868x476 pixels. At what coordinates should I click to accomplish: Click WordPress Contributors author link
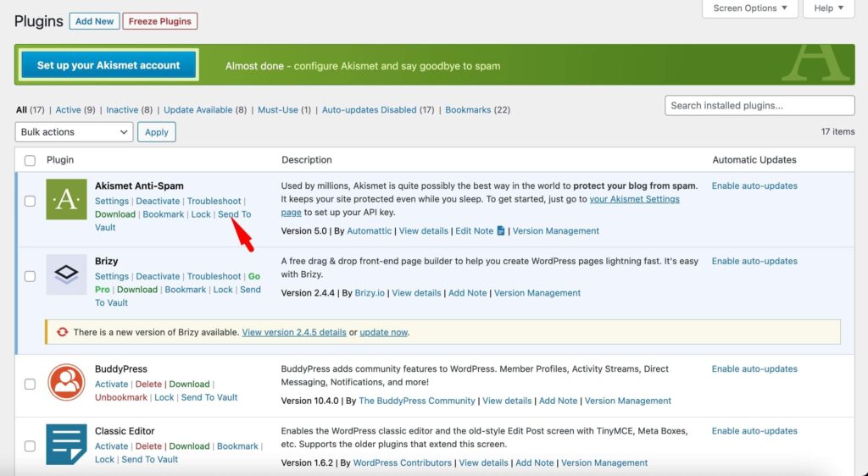tap(403, 462)
